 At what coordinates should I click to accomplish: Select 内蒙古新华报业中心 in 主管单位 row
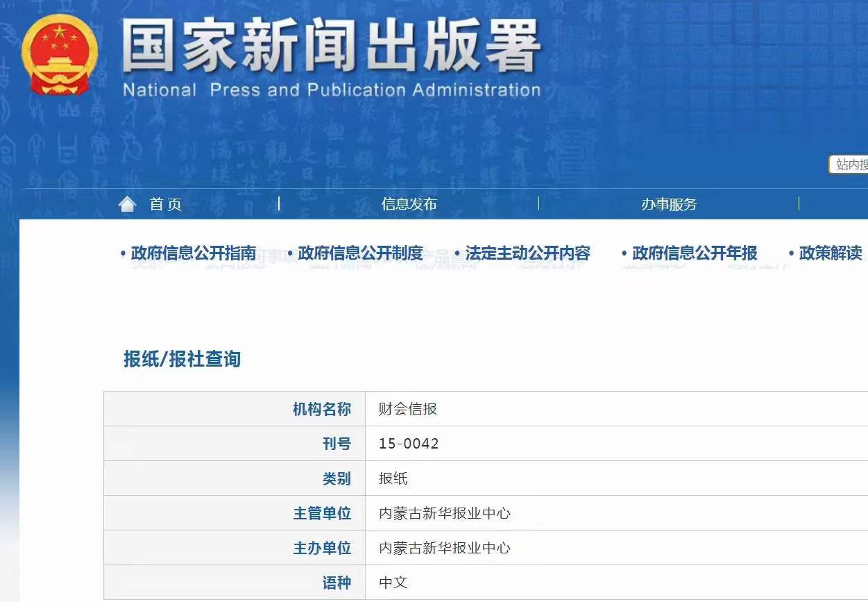pyautogui.click(x=445, y=513)
